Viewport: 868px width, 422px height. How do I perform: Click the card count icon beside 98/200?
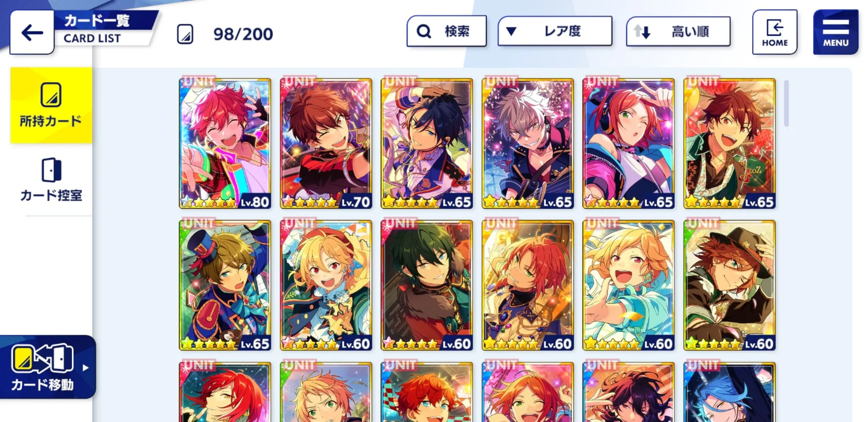point(185,34)
